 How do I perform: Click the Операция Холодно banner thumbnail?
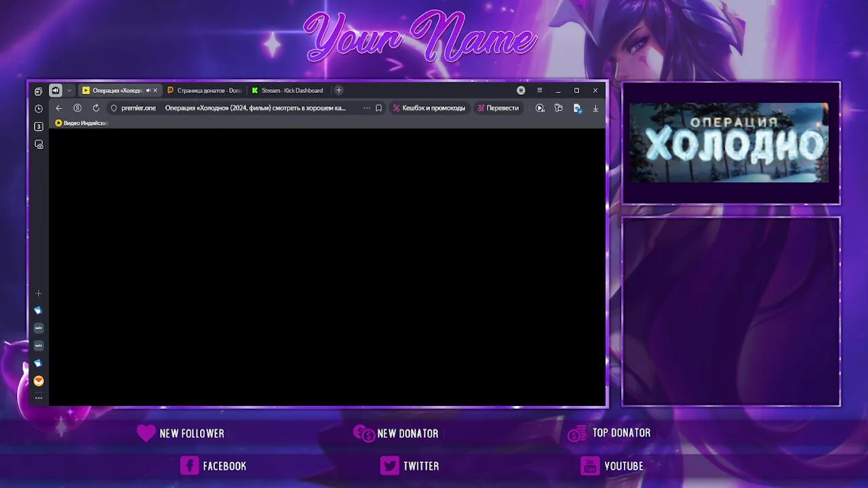pyautogui.click(x=729, y=142)
